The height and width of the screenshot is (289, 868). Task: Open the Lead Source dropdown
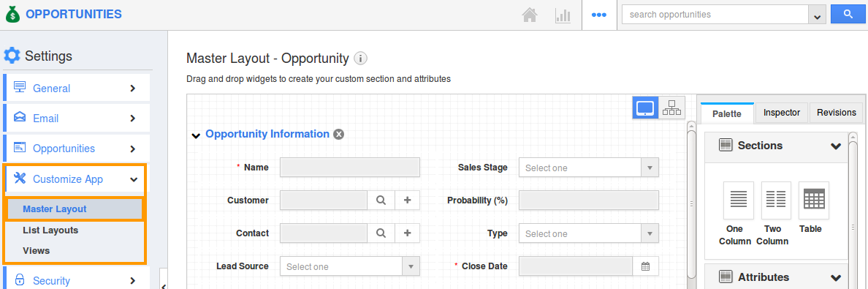(x=350, y=266)
